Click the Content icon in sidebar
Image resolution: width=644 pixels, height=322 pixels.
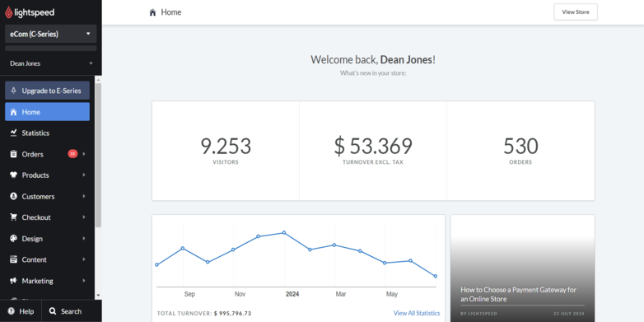pos(13,259)
